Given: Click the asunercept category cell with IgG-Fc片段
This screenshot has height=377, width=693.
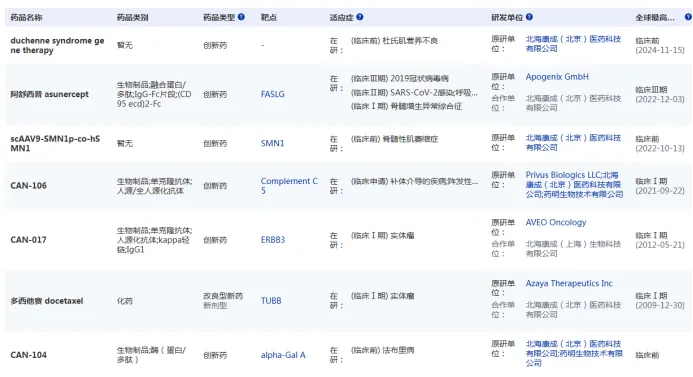Looking at the screenshot, I should point(154,94).
